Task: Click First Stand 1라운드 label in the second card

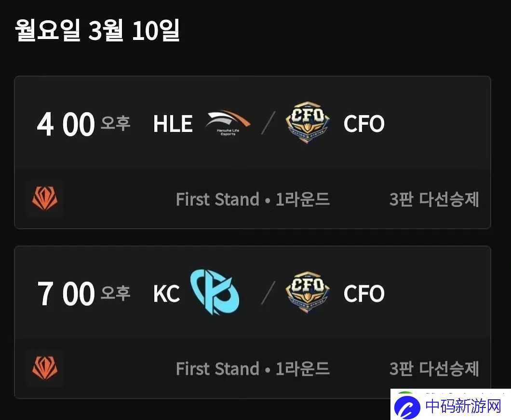Action: (253, 369)
